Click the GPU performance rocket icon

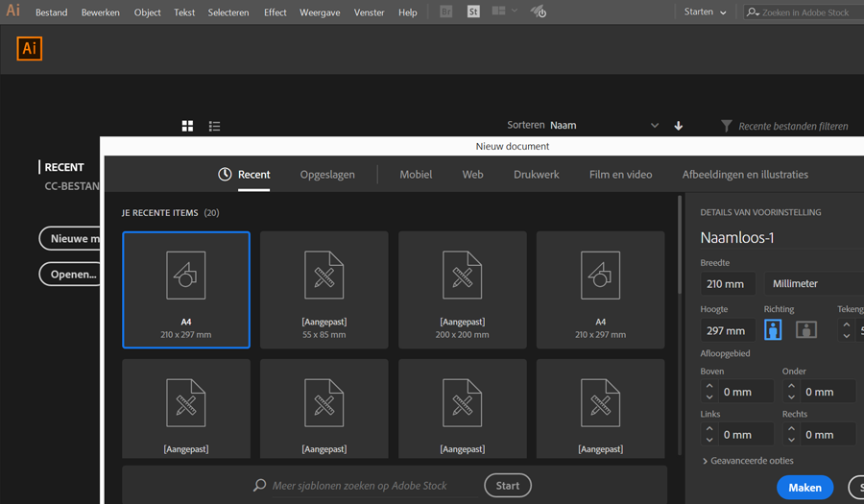[x=539, y=12]
